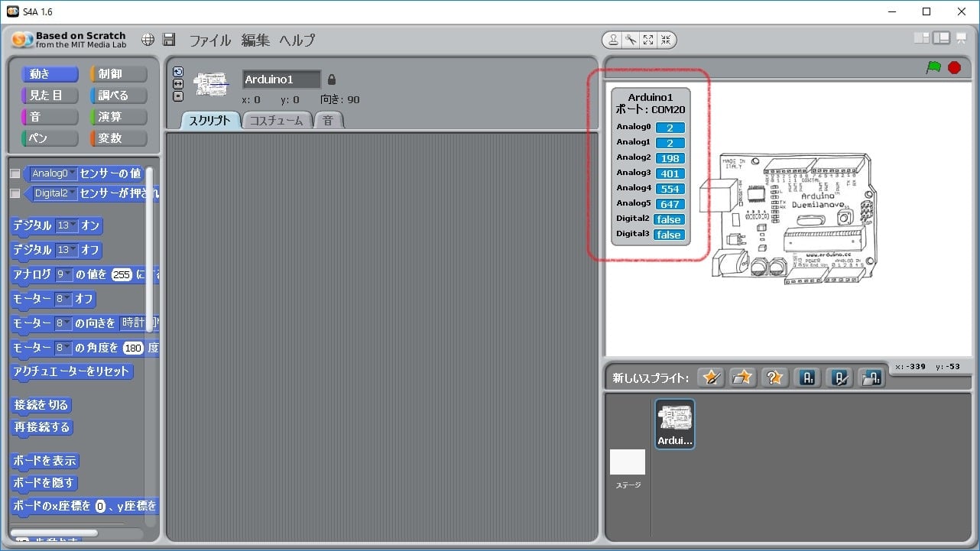This screenshot has height=551, width=980.
Task: Select the 制御 block category
Action: pyautogui.click(x=118, y=74)
